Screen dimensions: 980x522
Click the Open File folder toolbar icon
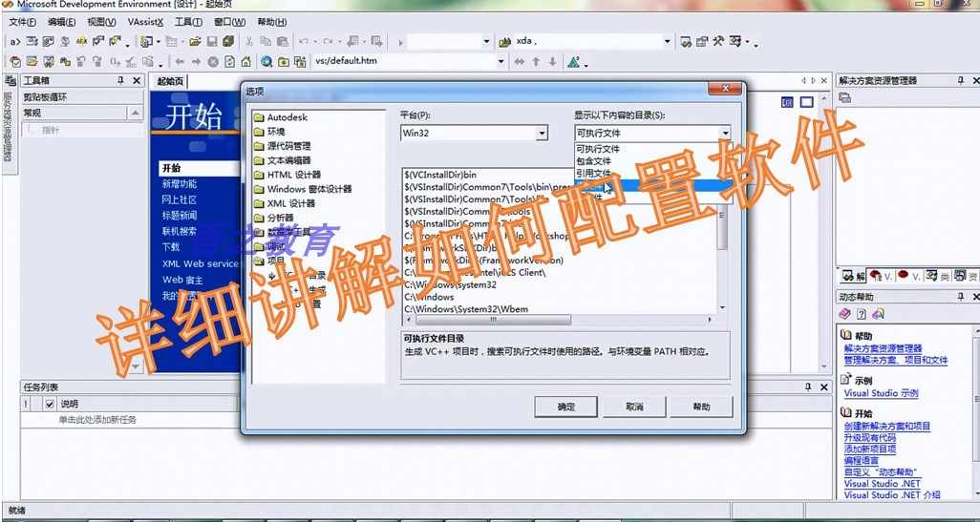(x=195, y=41)
